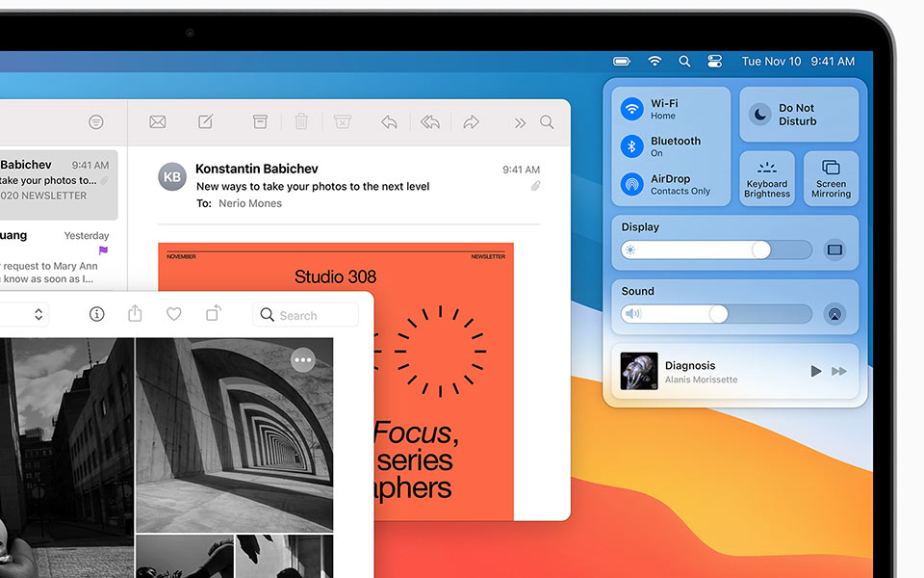Image resolution: width=924 pixels, height=578 pixels.
Task: Enable Do Not Disturb
Action: pos(799,115)
